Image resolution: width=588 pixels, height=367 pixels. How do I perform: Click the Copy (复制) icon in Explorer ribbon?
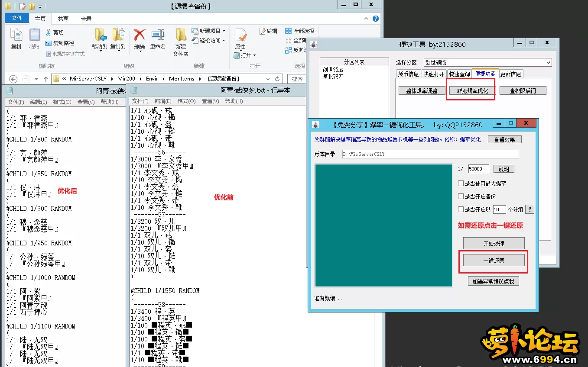[x=16, y=35]
